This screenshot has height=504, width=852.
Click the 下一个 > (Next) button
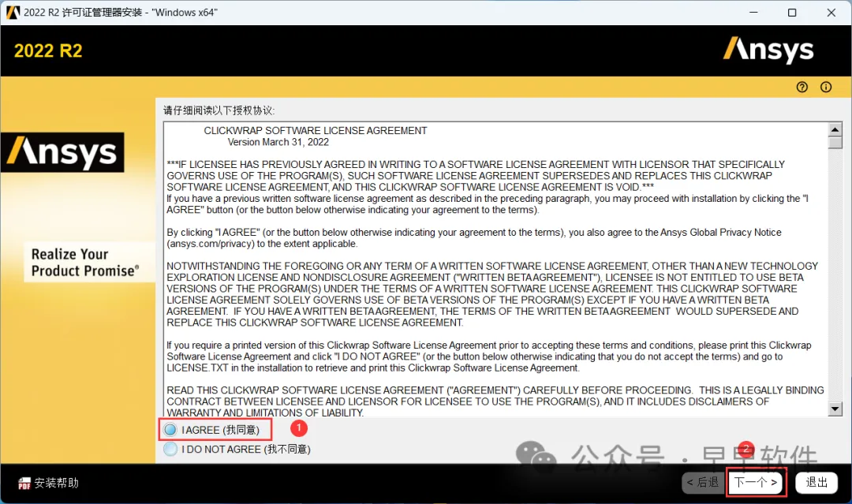pyautogui.click(x=756, y=482)
